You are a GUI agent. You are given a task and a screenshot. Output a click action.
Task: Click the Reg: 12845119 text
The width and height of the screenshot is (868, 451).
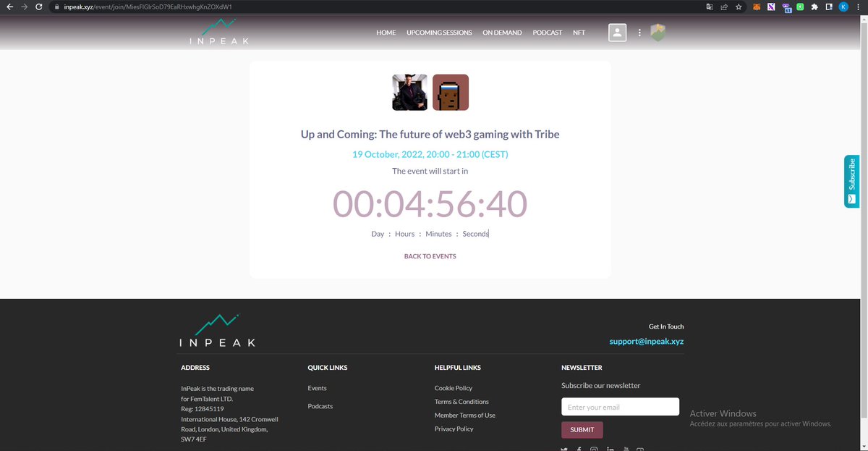(202, 409)
